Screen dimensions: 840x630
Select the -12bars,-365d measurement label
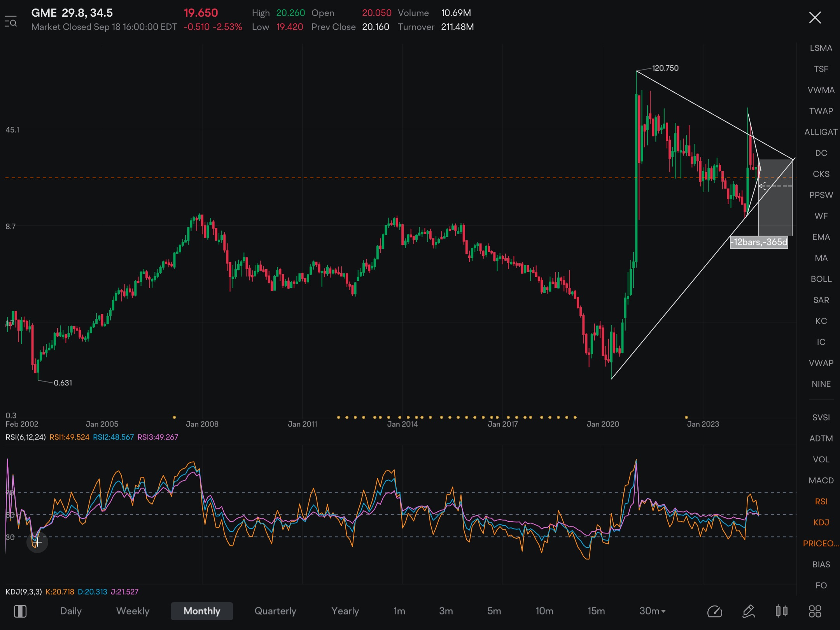click(759, 242)
